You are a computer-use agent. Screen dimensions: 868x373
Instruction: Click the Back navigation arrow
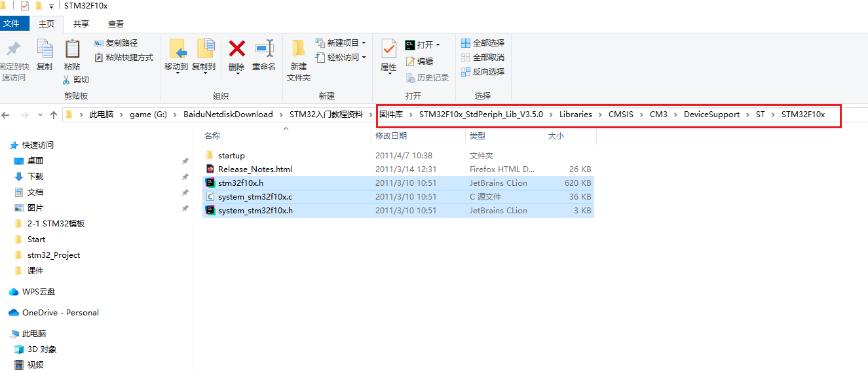(x=6, y=115)
